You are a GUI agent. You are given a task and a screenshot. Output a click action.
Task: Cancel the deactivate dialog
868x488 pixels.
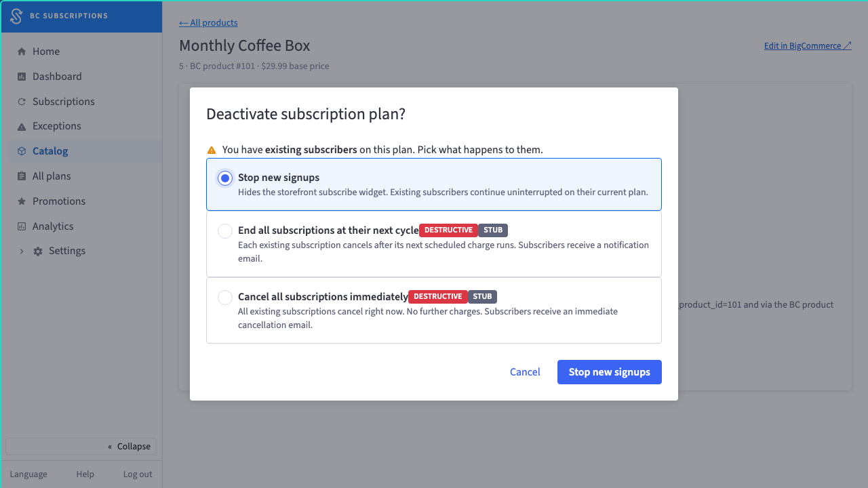coord(525,372)
